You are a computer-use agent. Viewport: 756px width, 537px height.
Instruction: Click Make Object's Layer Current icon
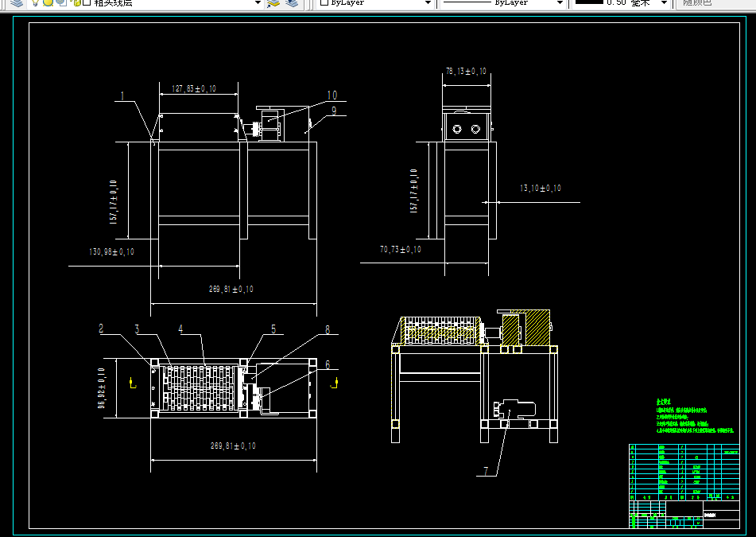click(x=273, y=3)
